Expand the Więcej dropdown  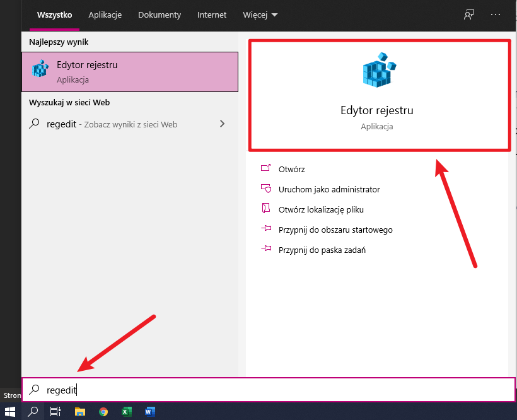[260, 15]
